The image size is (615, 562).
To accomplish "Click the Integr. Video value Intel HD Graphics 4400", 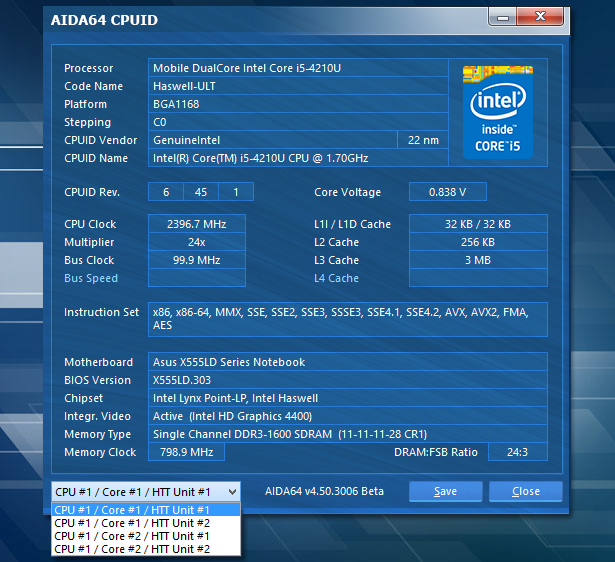I will 348,416.
